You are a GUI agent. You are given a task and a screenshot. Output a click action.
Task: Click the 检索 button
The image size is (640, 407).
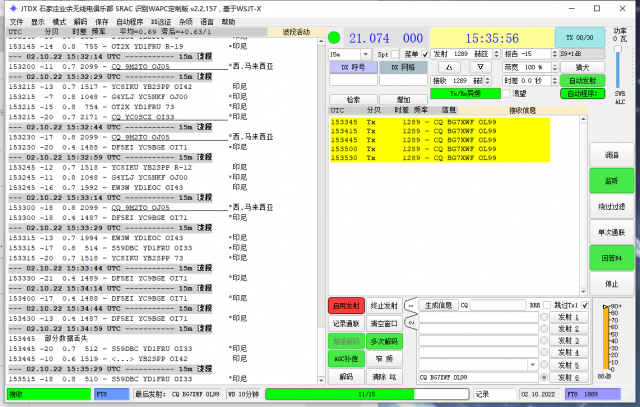click(353, 100)
